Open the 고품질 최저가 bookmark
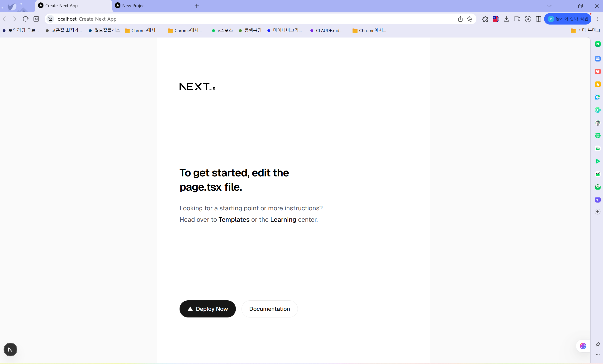Screen dimensions: 603x364 point(64,30)
